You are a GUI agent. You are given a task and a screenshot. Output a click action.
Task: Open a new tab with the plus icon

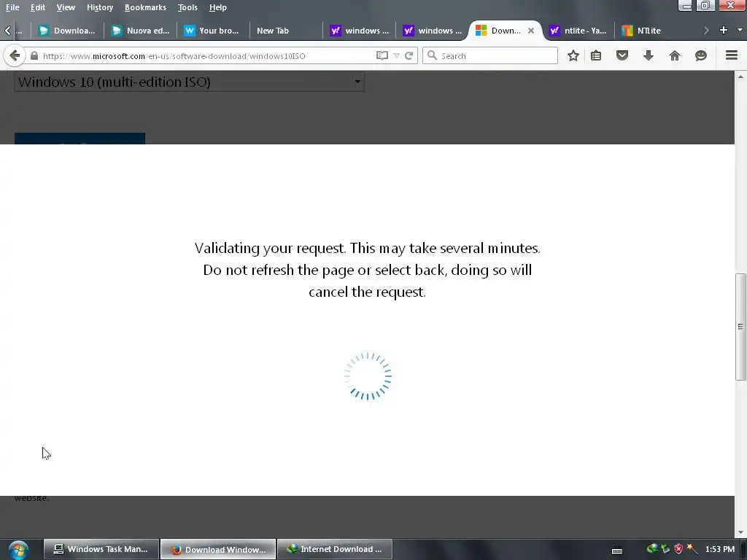(x=724, y=30)
